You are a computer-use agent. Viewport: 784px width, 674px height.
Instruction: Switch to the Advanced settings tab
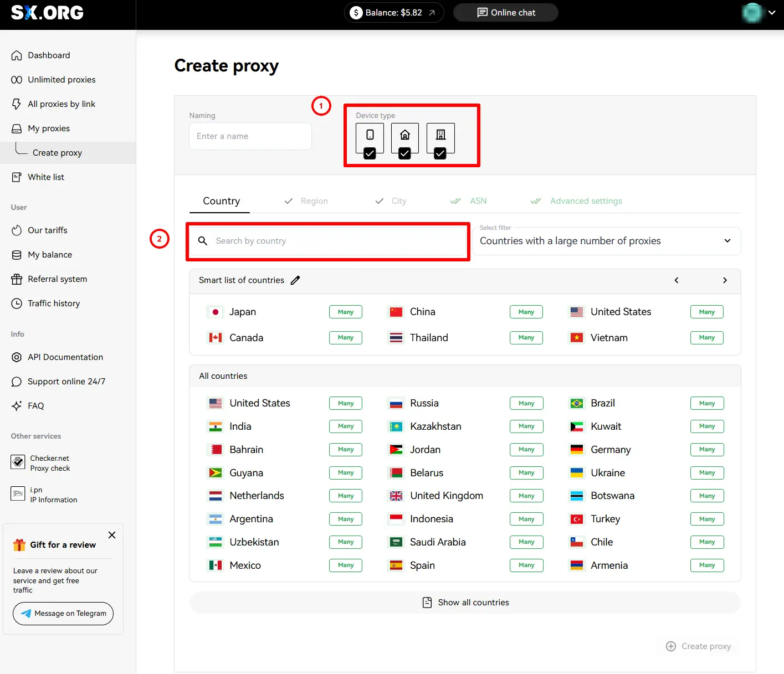click(586, 201)
